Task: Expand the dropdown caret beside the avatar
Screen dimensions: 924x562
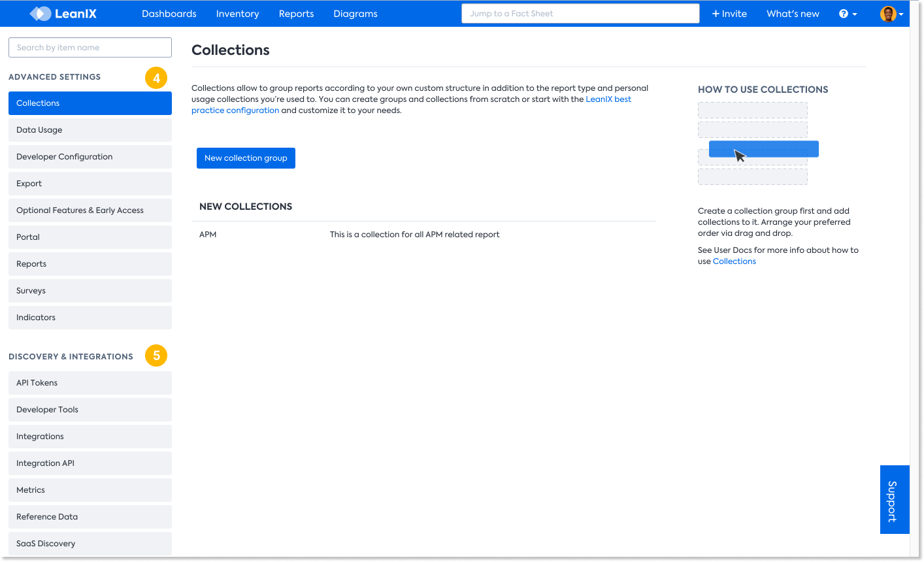Action: pyautogui.click(x=901, y=14)
